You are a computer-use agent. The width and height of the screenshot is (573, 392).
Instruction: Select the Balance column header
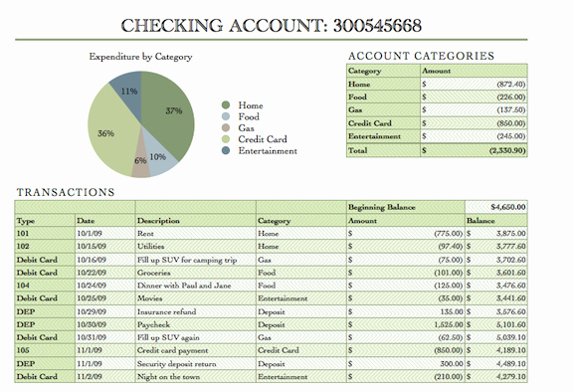pos(496,221)
